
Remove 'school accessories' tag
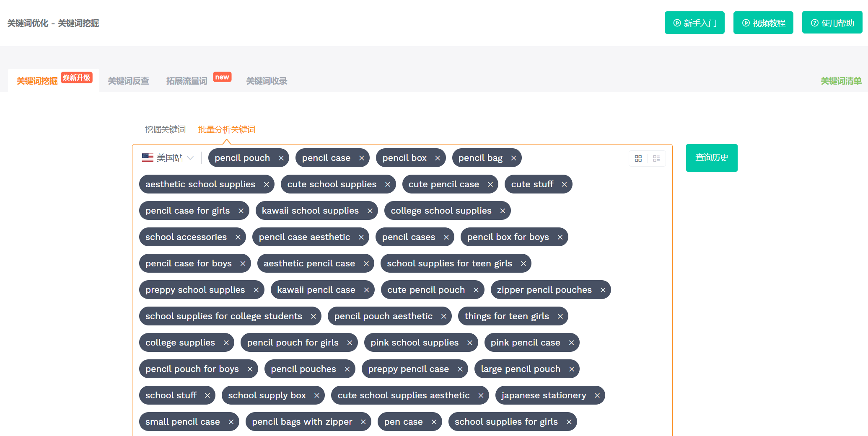click(x=238, y=237)
